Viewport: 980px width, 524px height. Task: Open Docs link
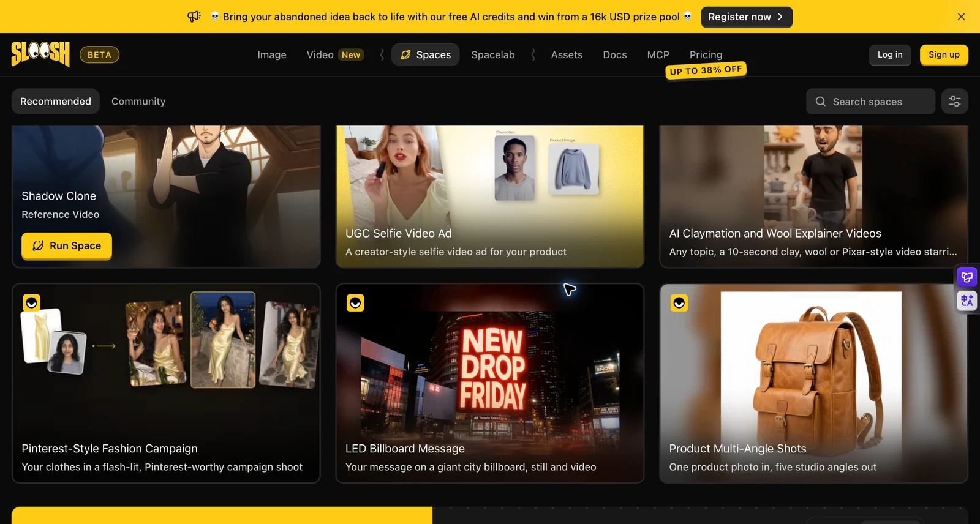click(x=614, y=55)
